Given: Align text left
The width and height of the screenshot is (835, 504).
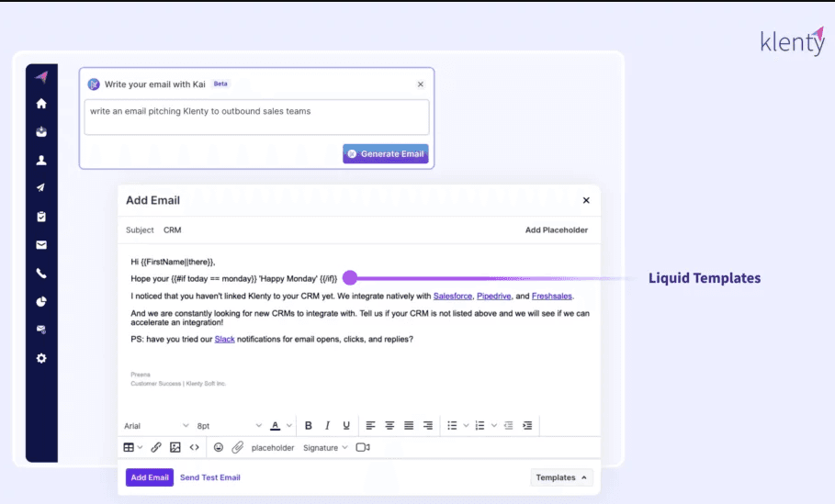Looking at the screenshot, I should (x=370, y=425).
